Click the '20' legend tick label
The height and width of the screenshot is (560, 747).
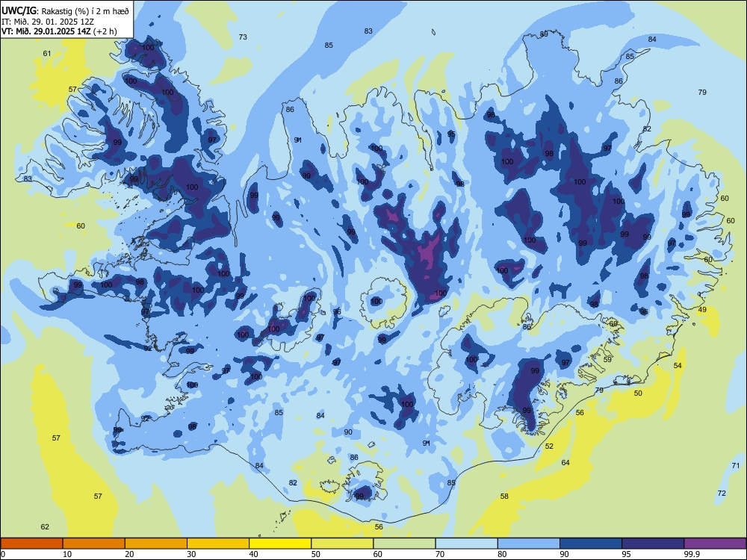[x=129, y=554]
